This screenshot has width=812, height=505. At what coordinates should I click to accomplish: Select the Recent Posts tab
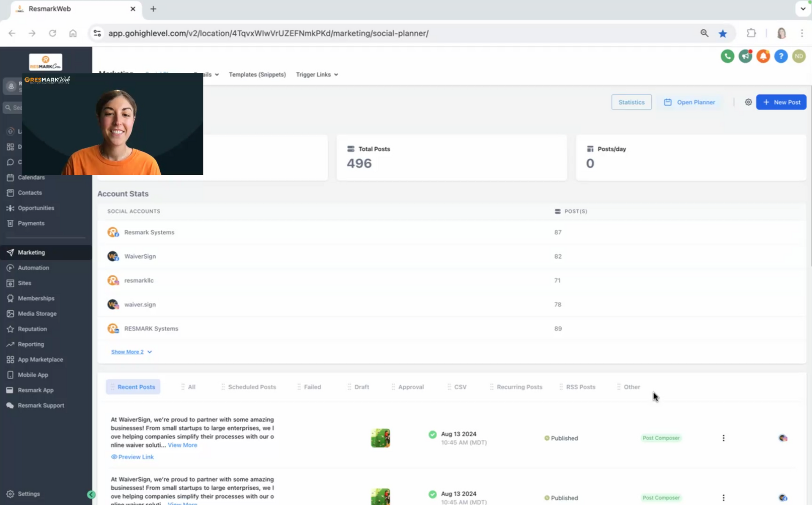[x=133, y=387]
